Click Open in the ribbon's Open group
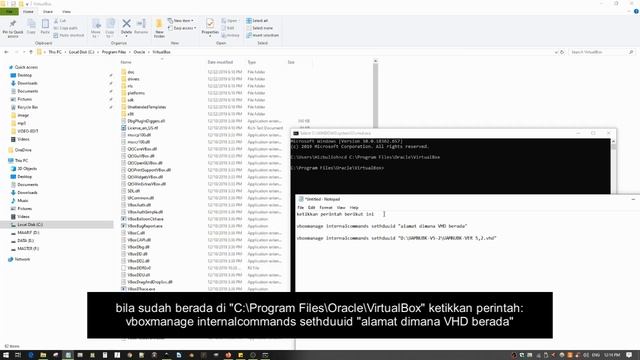The height and width of the screenshot is (360, 640). click(230, 20)
